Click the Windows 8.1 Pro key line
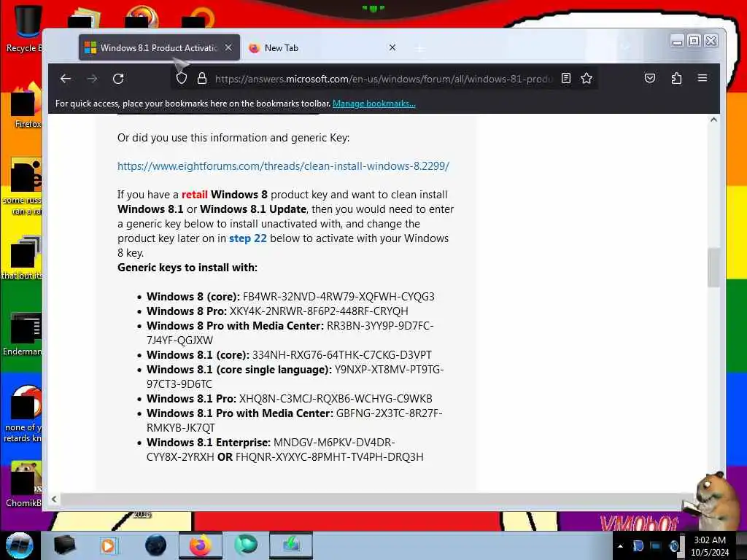The width and height of the screenshot is (747, 560). [289, 399]
